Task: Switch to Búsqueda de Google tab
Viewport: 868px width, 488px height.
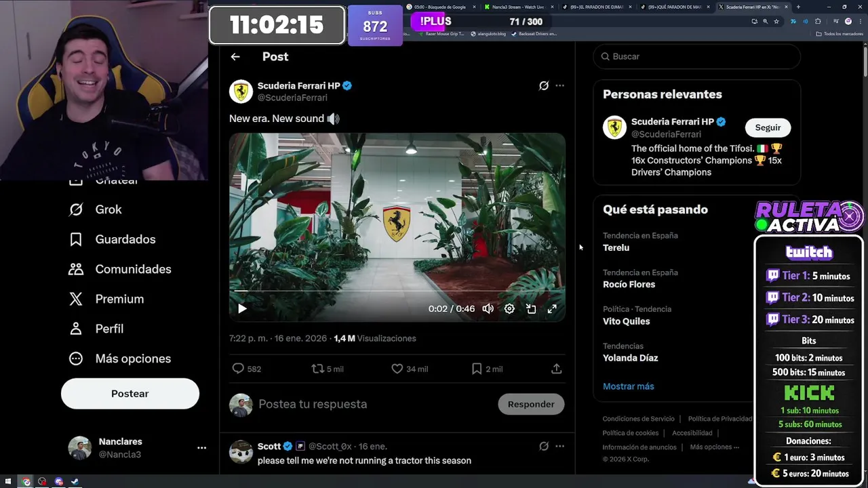Action: [441, 7]
